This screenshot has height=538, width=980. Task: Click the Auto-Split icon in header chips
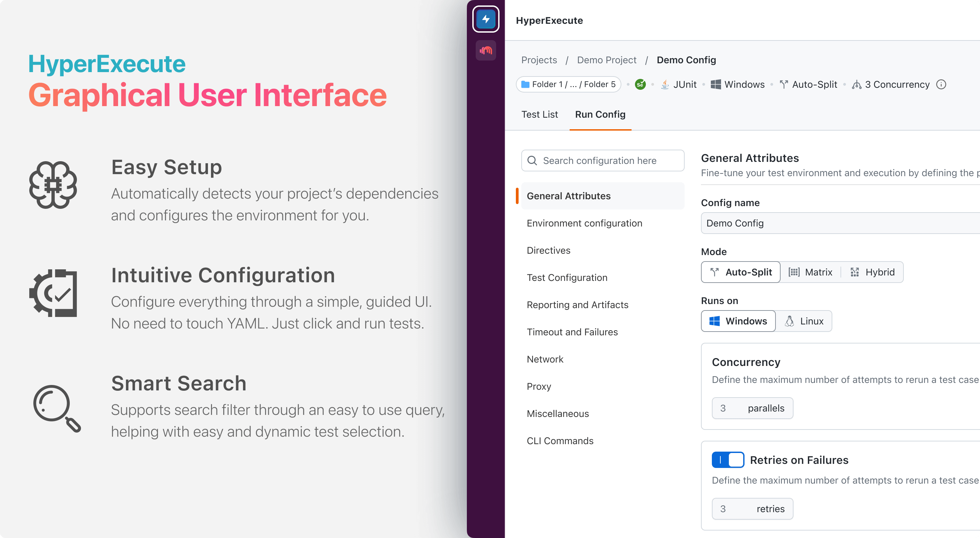(783, 84)
